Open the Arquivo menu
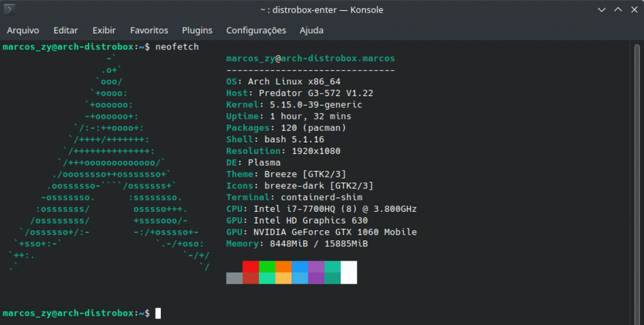This screenshot has width=644, height=325. pyautogui.click(x=23, y=30)
